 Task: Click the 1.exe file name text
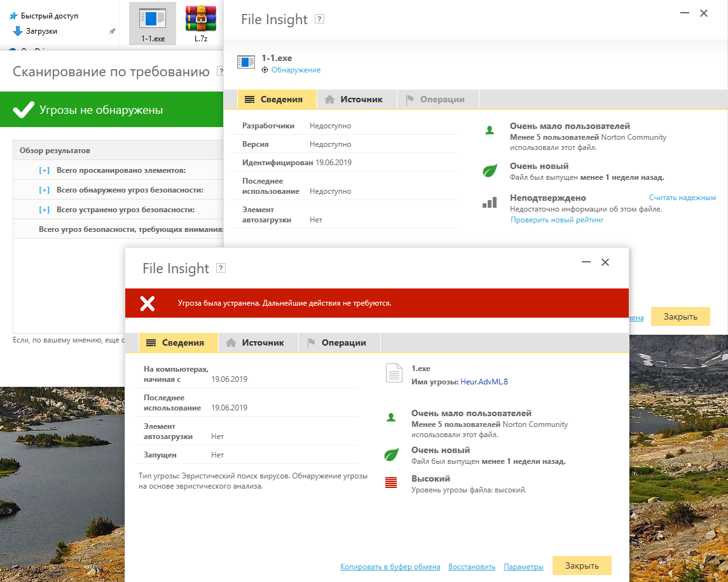421,368
